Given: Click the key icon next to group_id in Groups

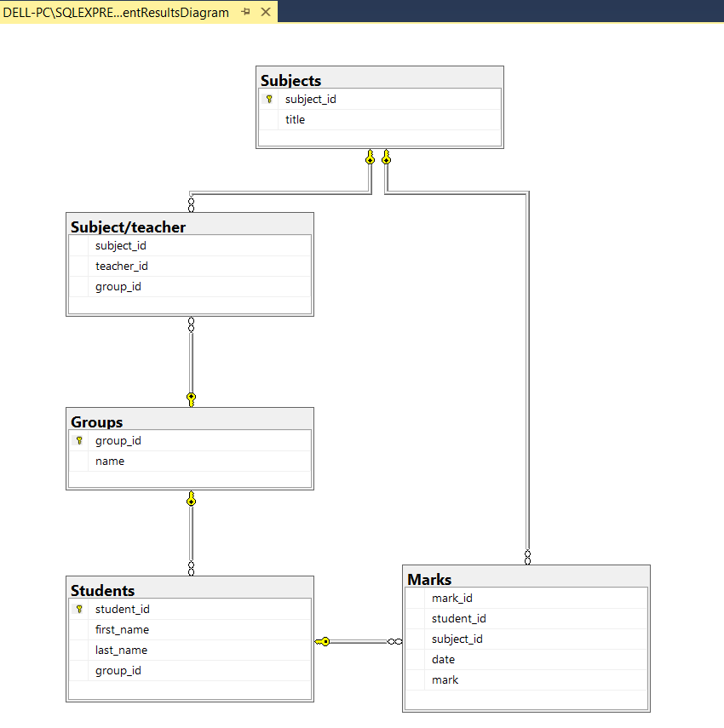Looking at the screenshot, I should pyautogui.click(x=79, y=440).
